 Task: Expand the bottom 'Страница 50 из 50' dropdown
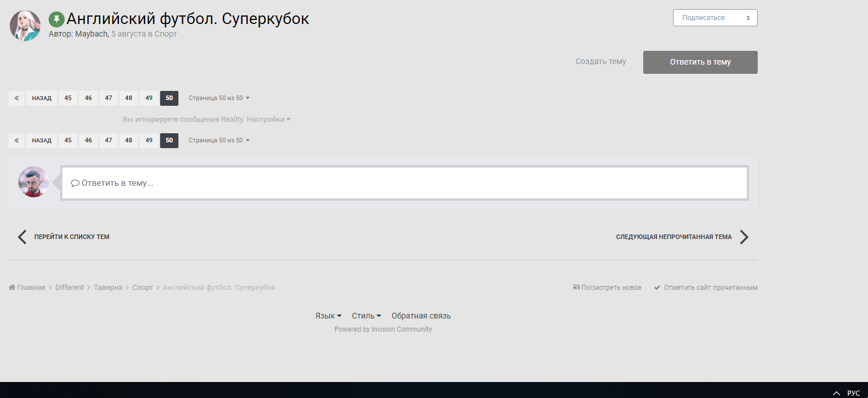coord(219,141)
